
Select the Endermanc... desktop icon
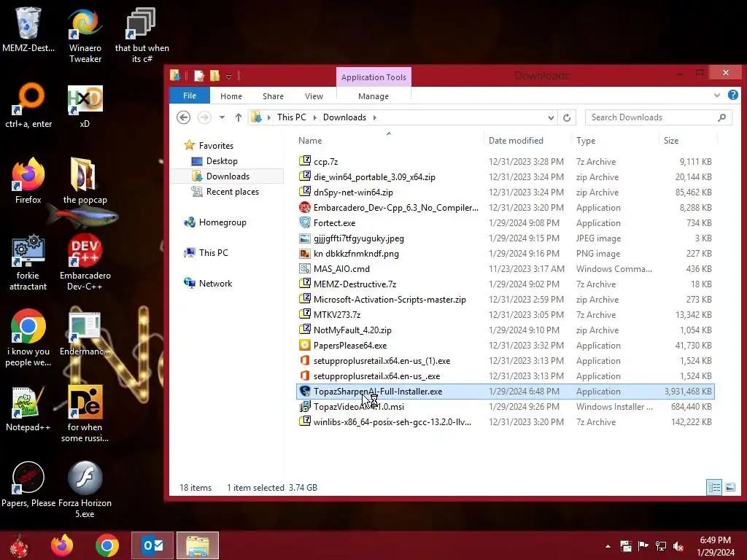click(85, 333)
